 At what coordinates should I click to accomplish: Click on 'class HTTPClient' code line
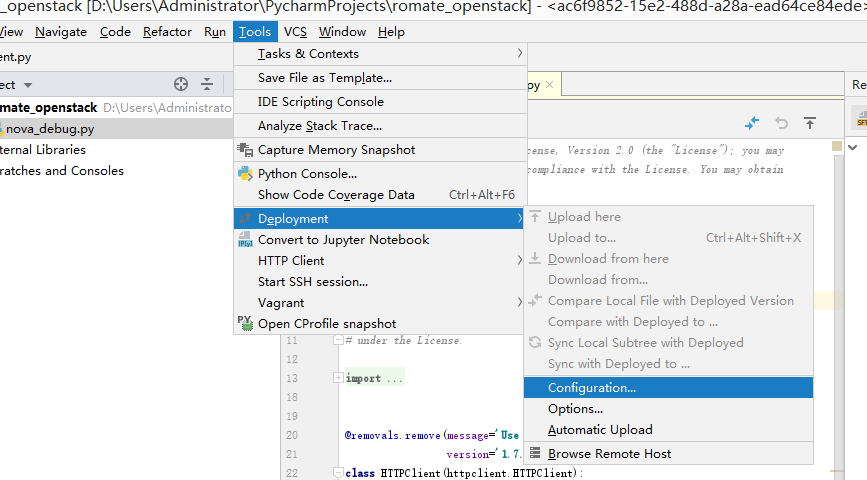coord(464,473)
